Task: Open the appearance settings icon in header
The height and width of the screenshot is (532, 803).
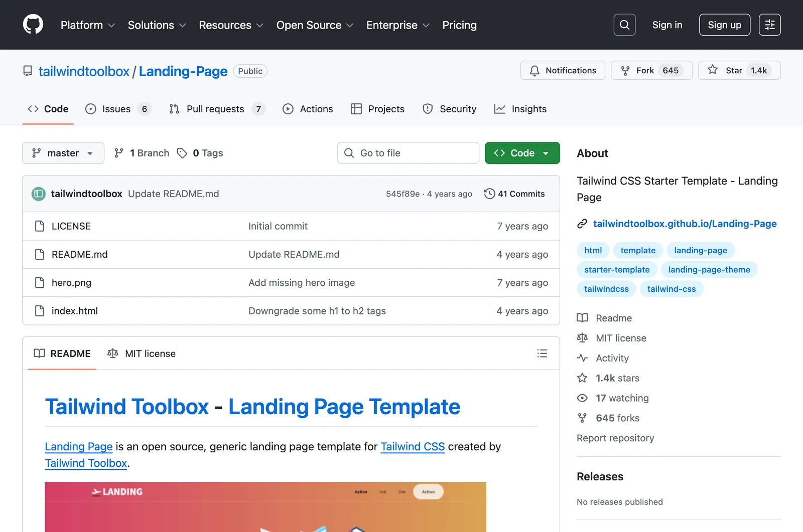Action: (769, 25)
